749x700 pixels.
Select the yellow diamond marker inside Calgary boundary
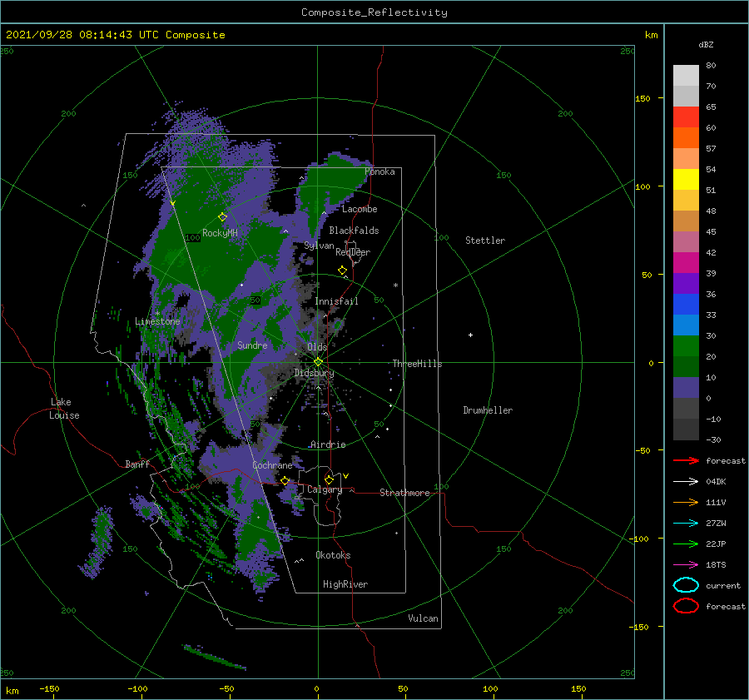(329, 479)
